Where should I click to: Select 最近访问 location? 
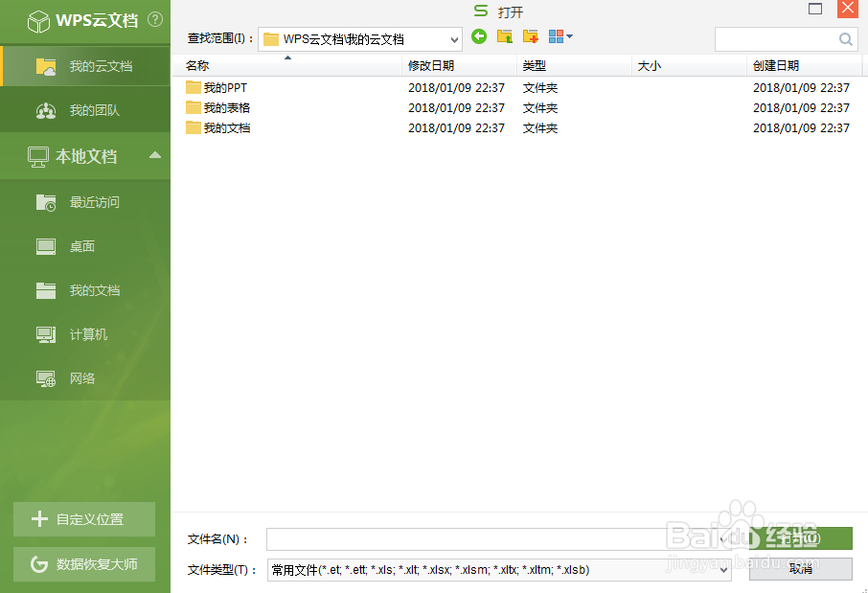point(85,202)
